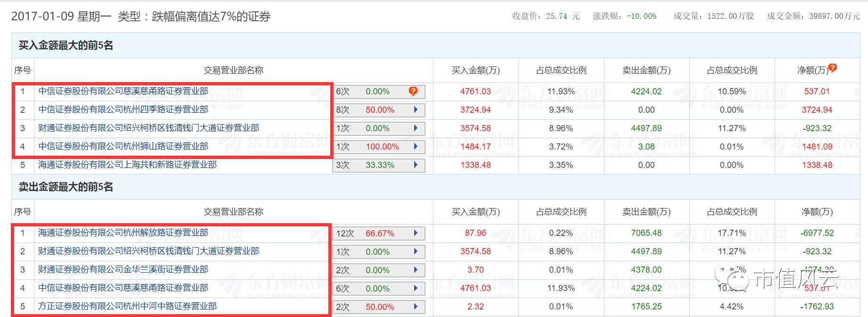Click the buy amount 2.32
The image size is (868, 317).
pos(476,307)
